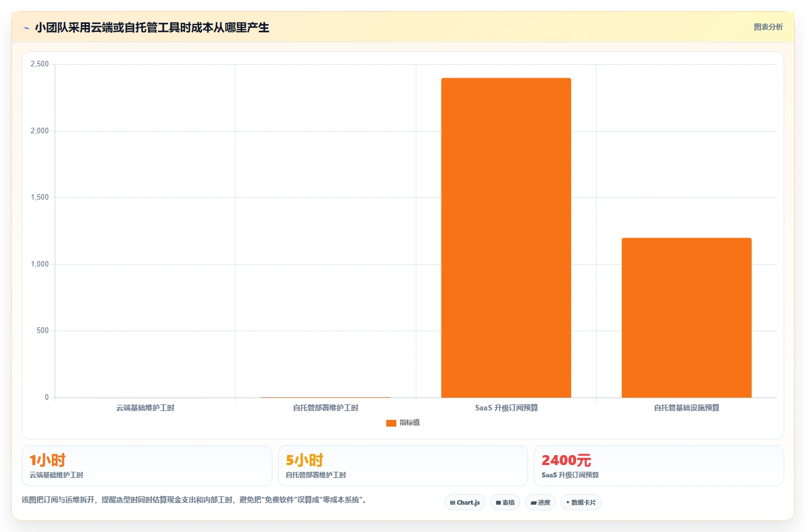Click the 指标值 legend label
Image resolution: width=806 pixels, height=532 pixels.
tap(410, 423)
